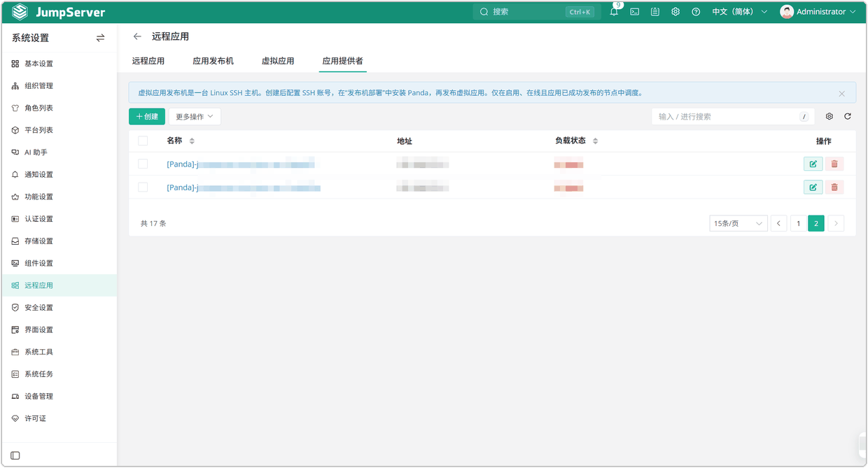Click the 创建 button
Screen dimensions: 868x468
pos(147,117)
